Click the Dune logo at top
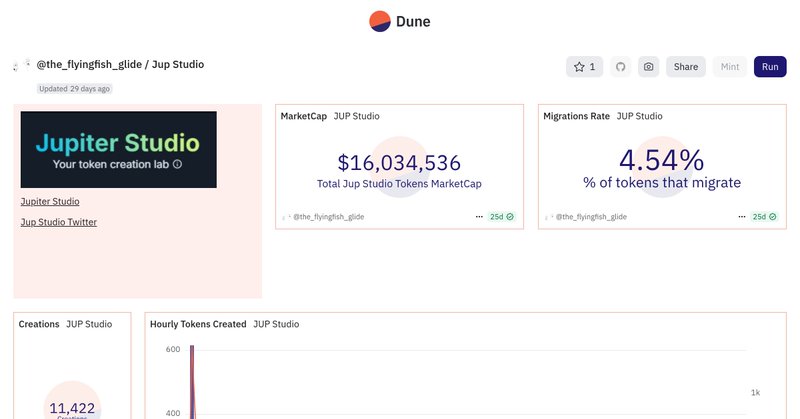 coord(400,21)
